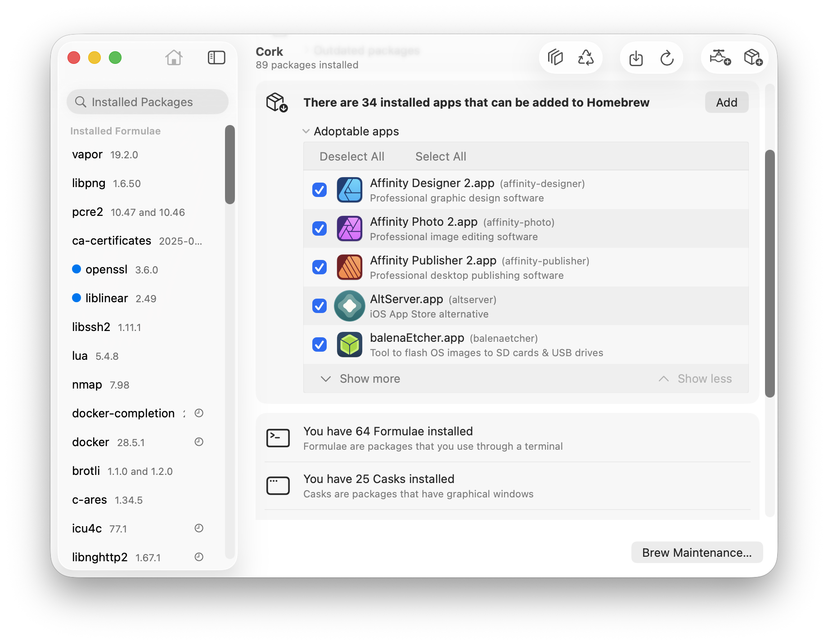This screenshot has width=828, height=644.
Task: Click the refresh arrow toolbar icon
Action: tap(667, 58)
